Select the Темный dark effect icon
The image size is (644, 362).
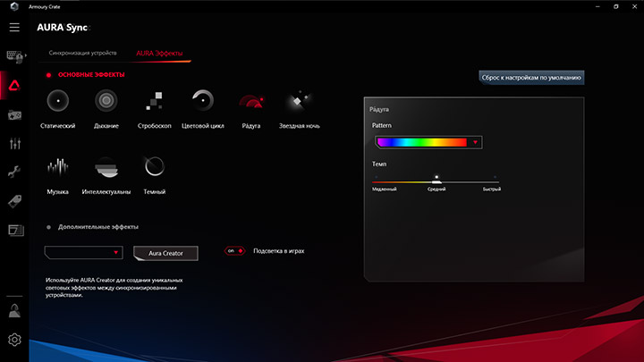[x=155, y=166]
